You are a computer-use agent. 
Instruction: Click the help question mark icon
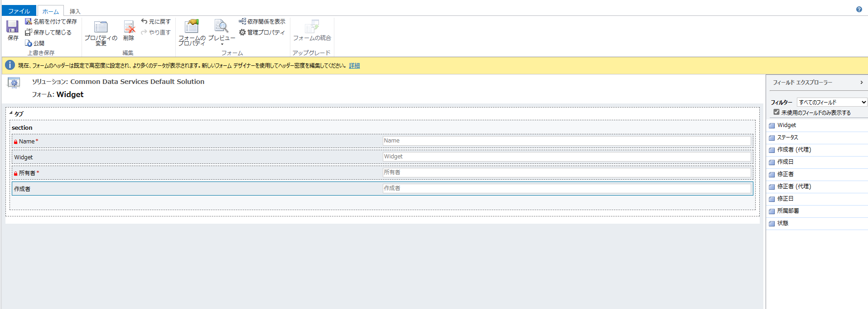pyautogui.click(x=859, y=10)
